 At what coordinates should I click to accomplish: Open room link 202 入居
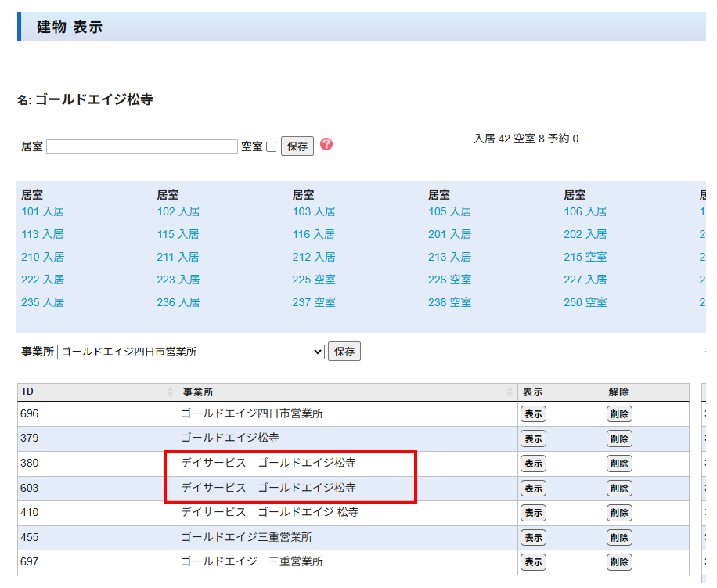[x=585, y=235]
